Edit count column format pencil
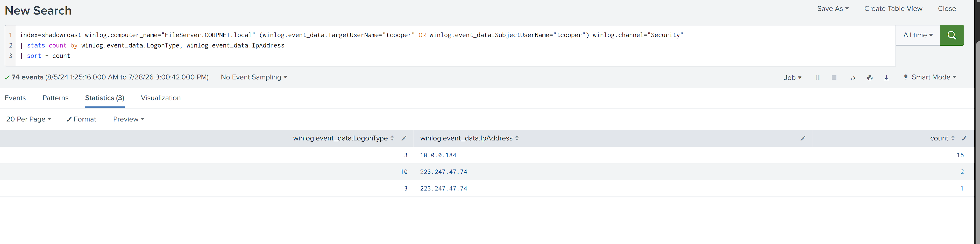Screen dimensions: 980x244 (x=964, y=138)
